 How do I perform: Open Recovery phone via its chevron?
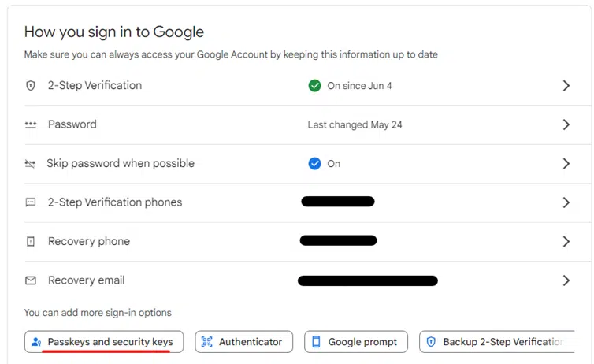click(x=566, y=242)
